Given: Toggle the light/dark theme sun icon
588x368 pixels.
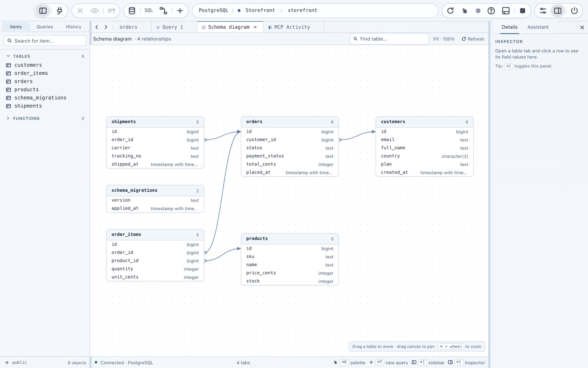Looking at the screenshot, I should tap(478, 11).
